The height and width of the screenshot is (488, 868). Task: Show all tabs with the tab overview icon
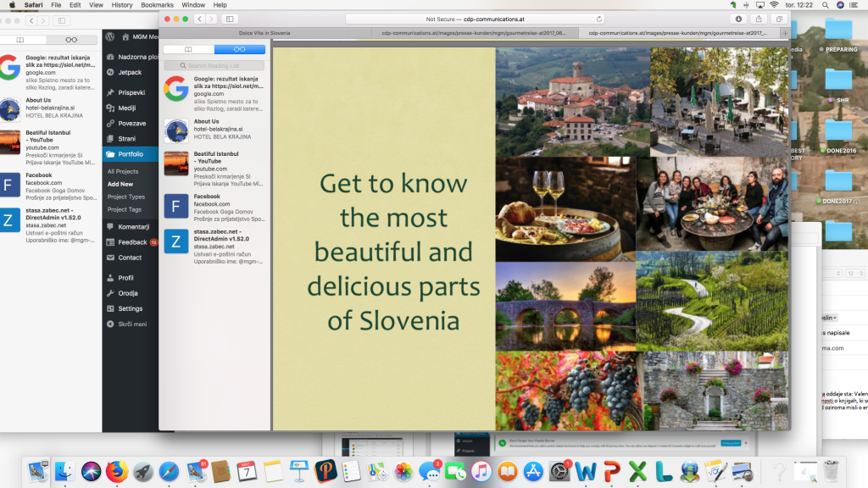(780, 19)
